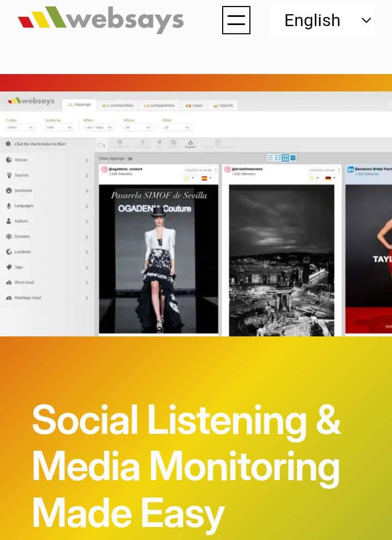Screen dimensions: 392x540
Task: Expand the Locations chart section
Action: click(87, 252)
